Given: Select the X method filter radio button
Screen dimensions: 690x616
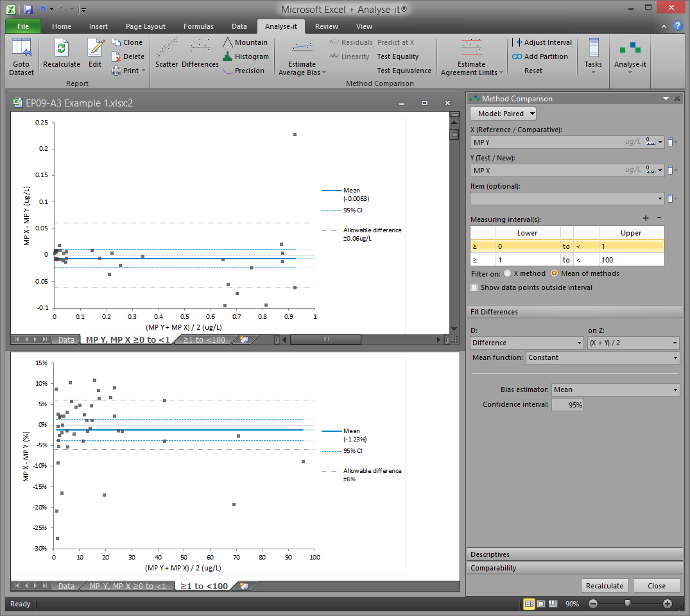Looking at the screenshot, I should [x=507, y=273].
